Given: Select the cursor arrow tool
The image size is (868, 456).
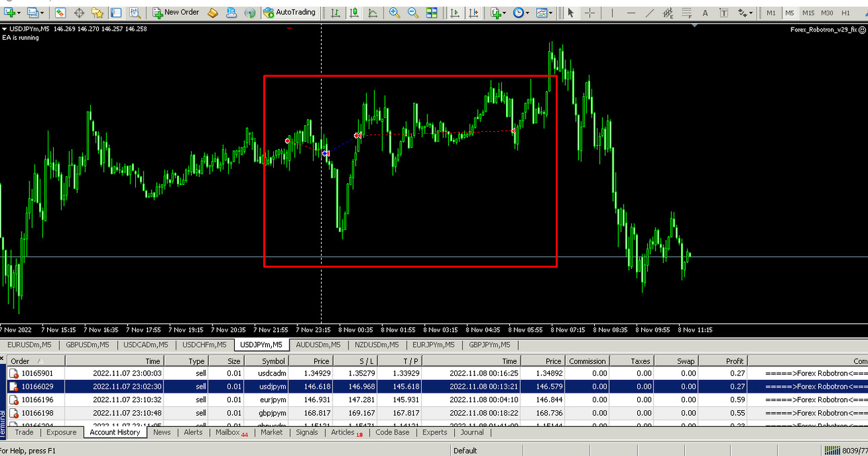Looking at the screenshot, I should tap(571, 13).
